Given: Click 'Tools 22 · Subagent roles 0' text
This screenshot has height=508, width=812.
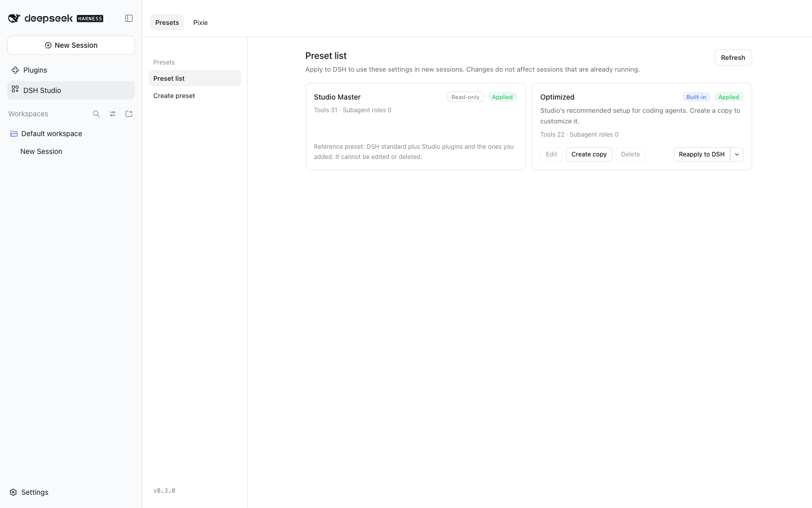Looking at the screenshot, I should tap(579, 135).
